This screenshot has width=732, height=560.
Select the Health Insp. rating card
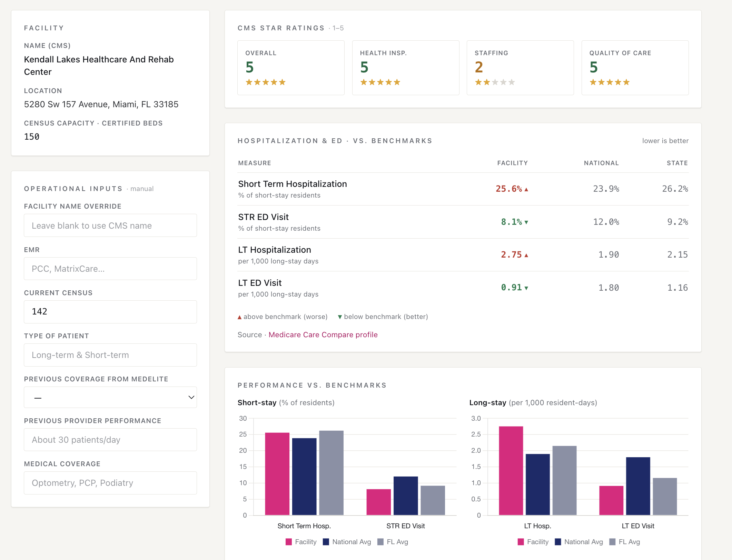[x=406, y=68]
